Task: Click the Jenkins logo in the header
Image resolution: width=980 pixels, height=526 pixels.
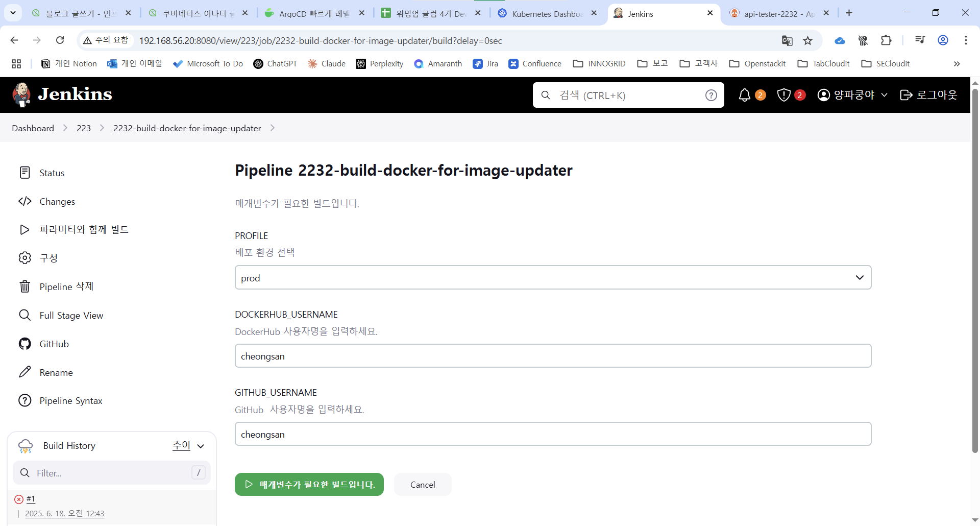Action: pyautogui.click(x=62, y=94)
